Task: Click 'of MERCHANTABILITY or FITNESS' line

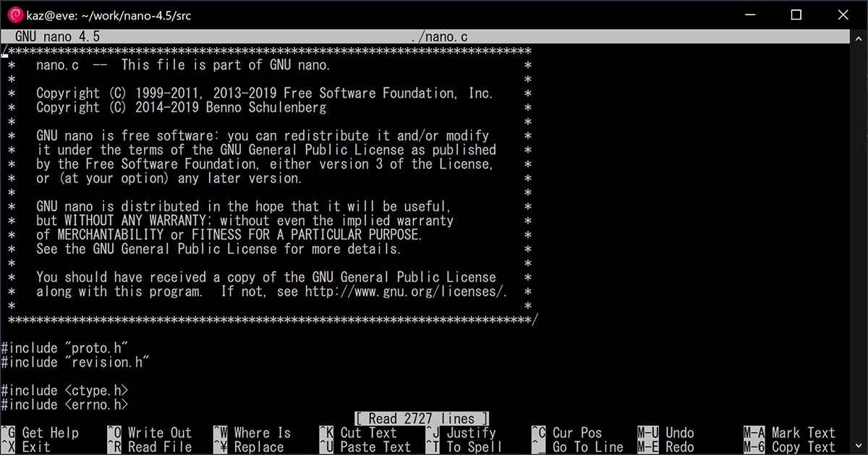Action: [229, 235]
